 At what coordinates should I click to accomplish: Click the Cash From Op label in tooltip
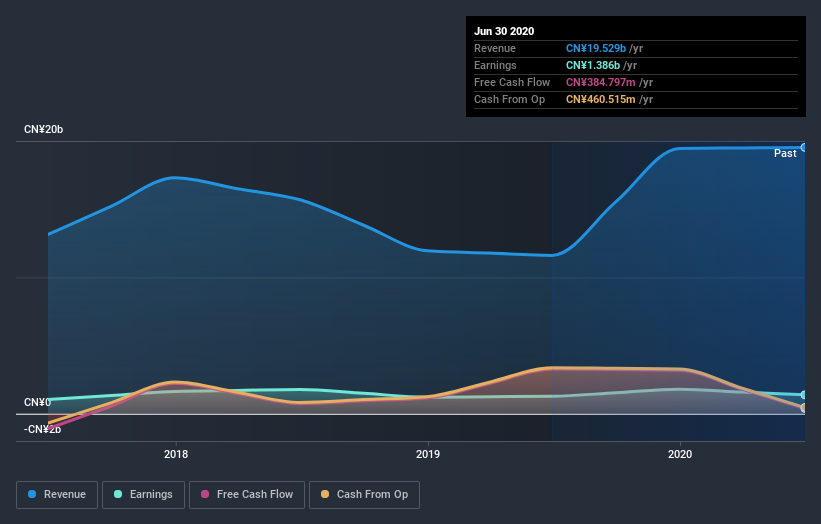509,99
